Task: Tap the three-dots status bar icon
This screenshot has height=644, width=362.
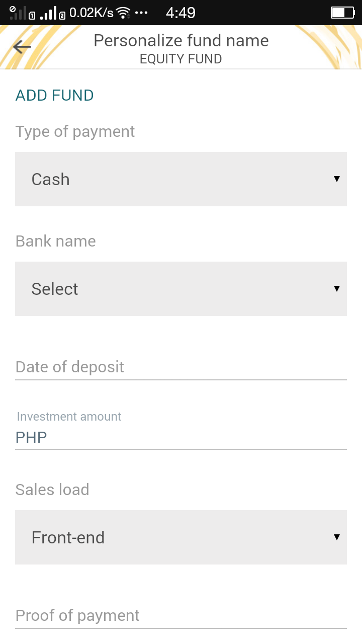Action: pos(141,13)
